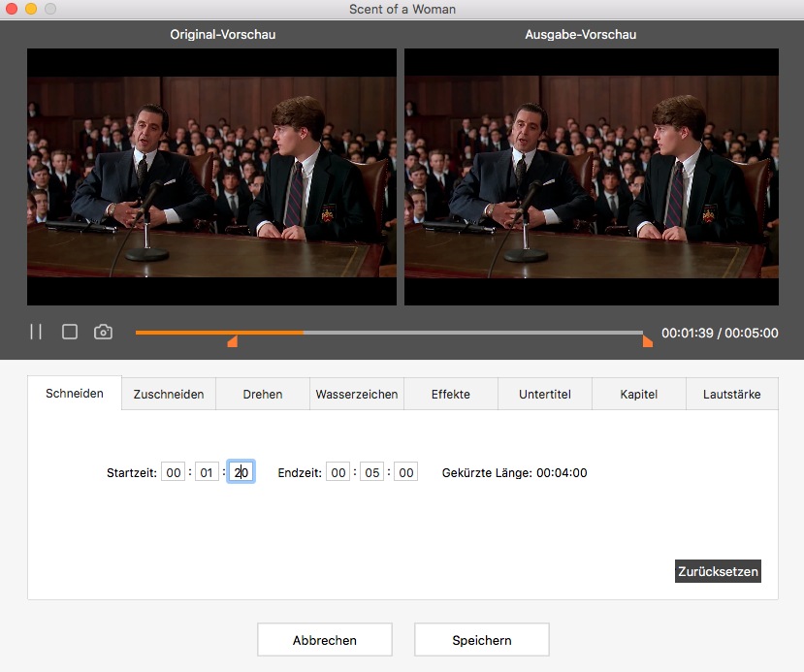The height and width of the screenshot is (672, 804).
Task: Click the Startzeit hours field
Action: [174, 472]
